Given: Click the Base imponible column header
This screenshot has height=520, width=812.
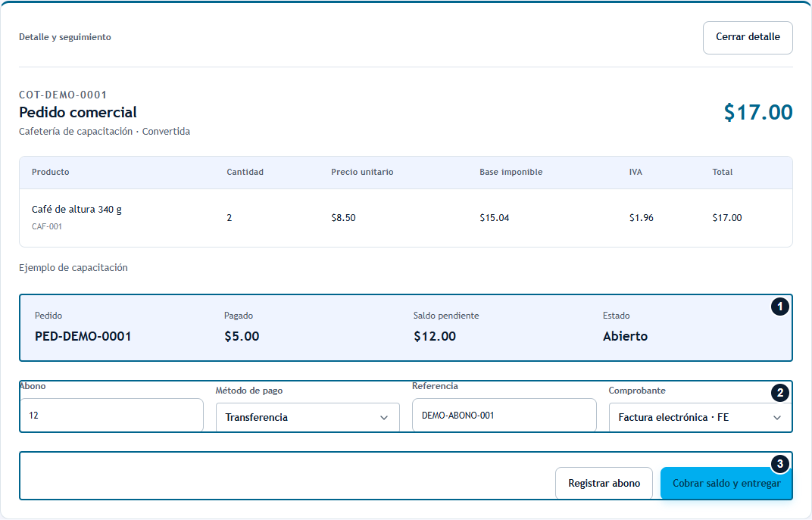Looking at the screenshot, I should click(511, 172).
